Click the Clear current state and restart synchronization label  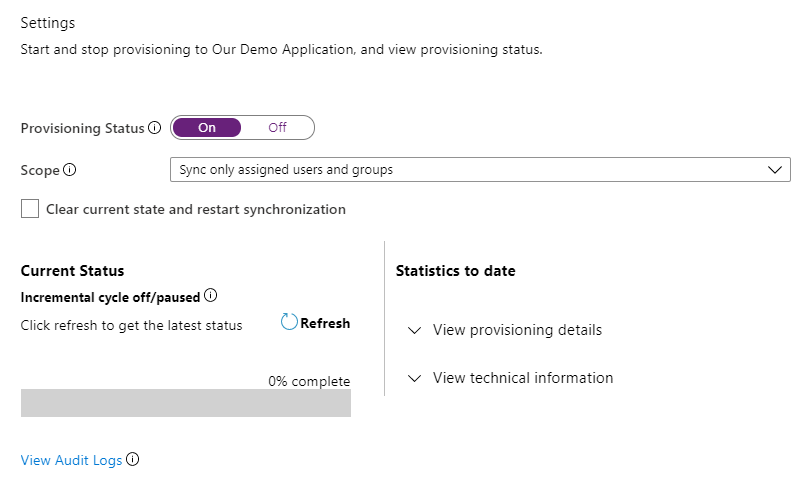click(196, 209)
